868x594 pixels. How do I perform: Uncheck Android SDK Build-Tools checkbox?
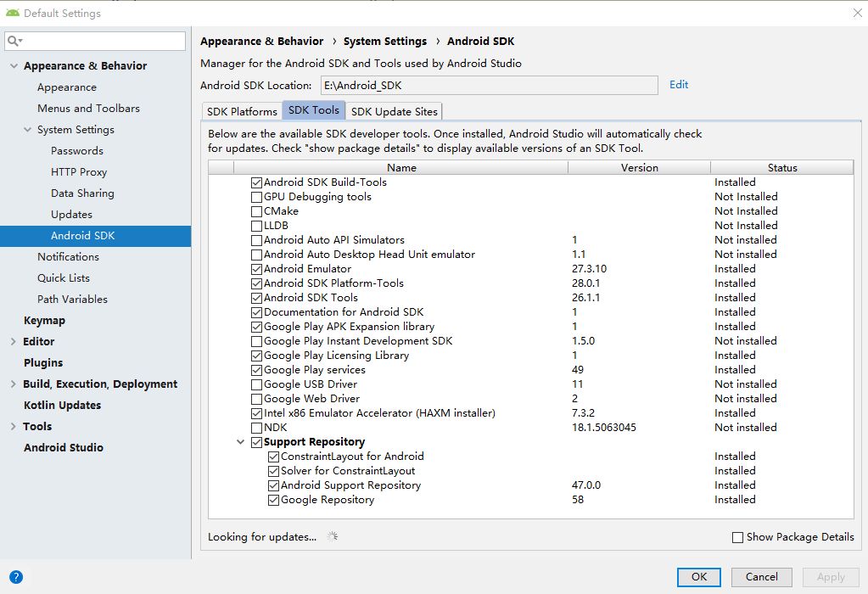tap(256, 182)
